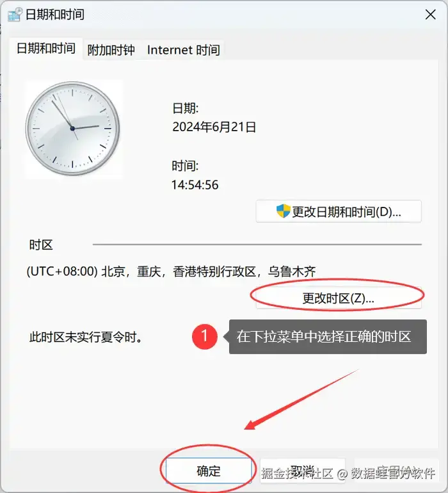Click the 取消 button

pyautogui.click(x=303, y=471)
